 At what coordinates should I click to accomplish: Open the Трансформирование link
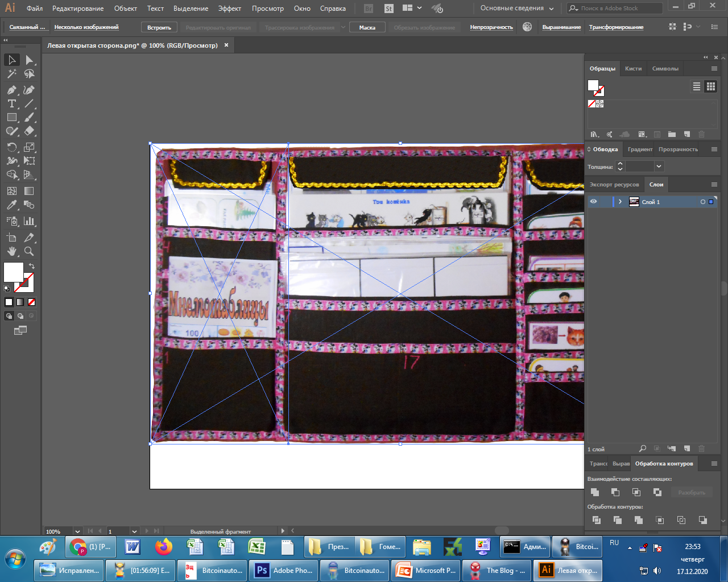[x=616, y=27]
